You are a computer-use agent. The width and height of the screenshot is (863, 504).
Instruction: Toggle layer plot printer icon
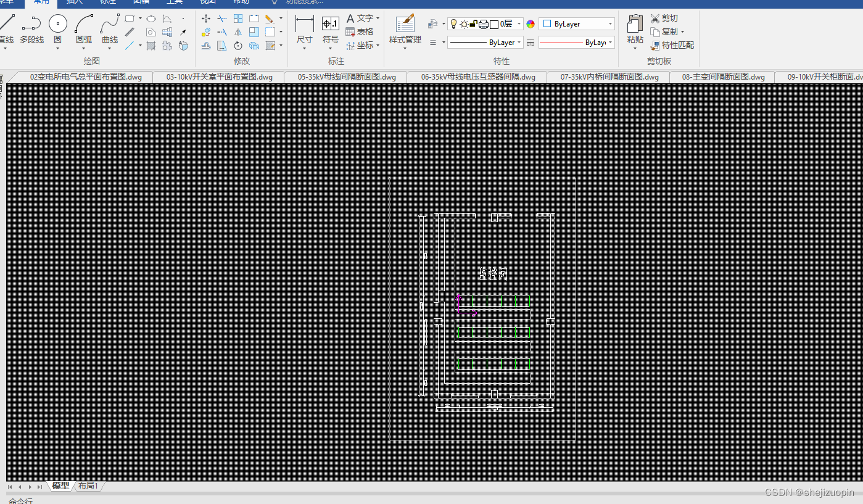[x=484, y=24]
